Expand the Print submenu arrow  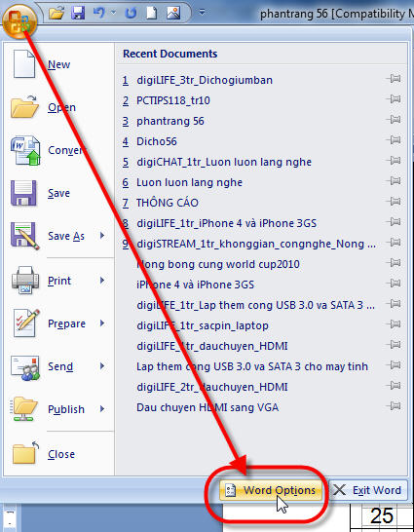[x=102, y=281]
